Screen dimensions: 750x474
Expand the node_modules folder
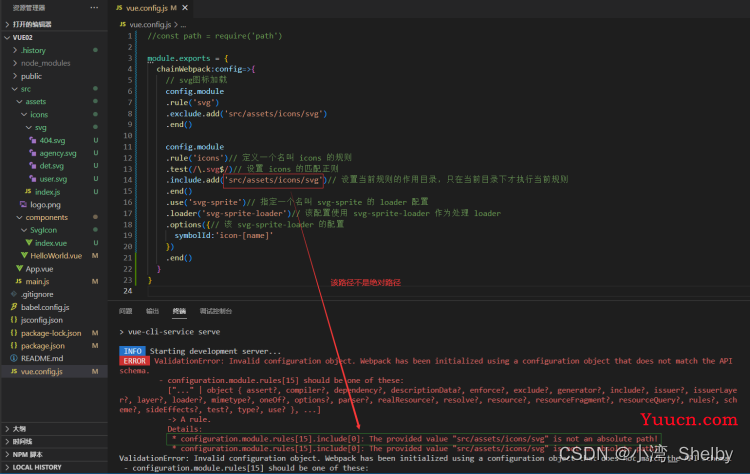pyautogui.click(x=15, y=63)
